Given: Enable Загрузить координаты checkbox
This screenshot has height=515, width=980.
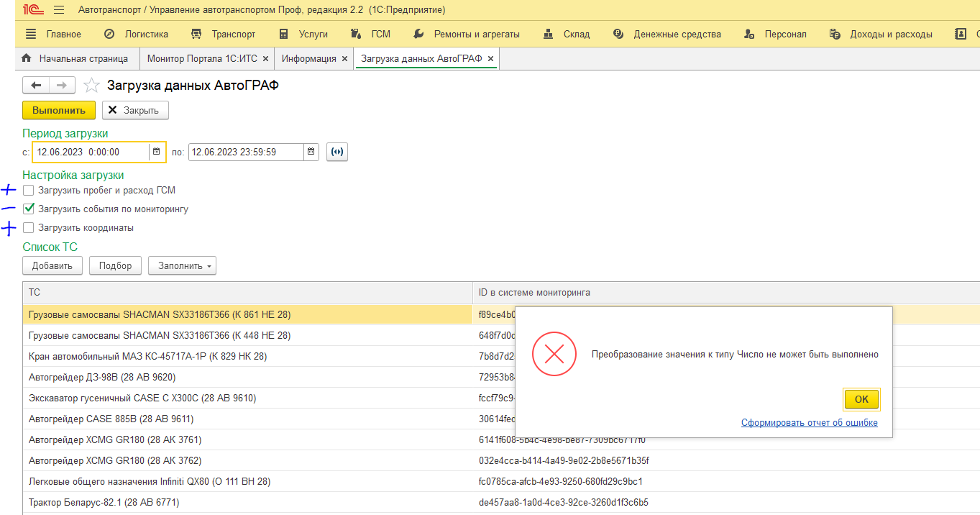Looking at the screenshot, I should [x=28, y=228].
